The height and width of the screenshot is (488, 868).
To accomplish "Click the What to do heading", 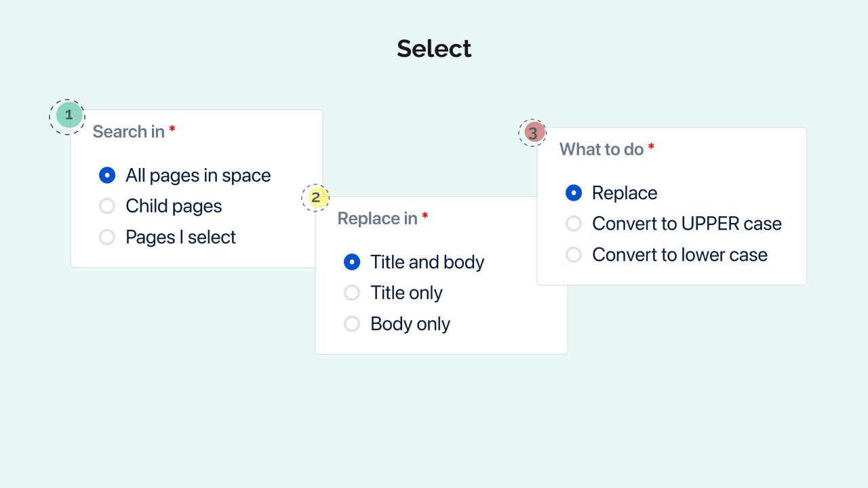I will [x=601, y=149].
